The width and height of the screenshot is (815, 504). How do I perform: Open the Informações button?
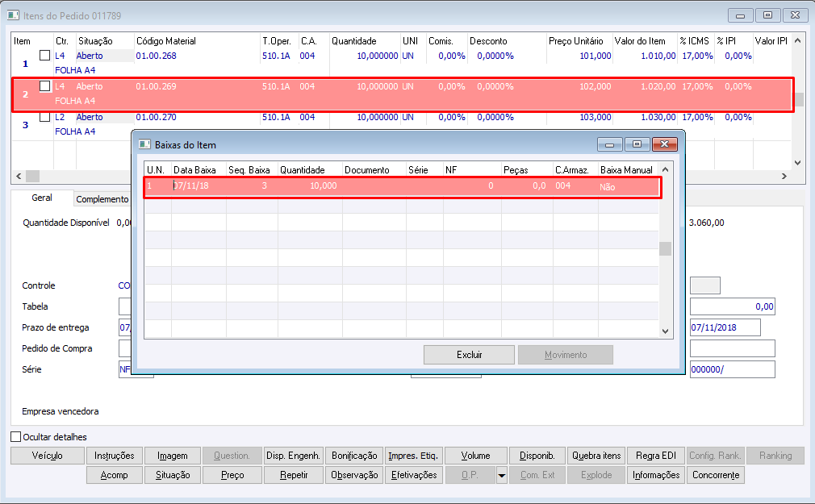pyautogui.click(x=656, y=475)
